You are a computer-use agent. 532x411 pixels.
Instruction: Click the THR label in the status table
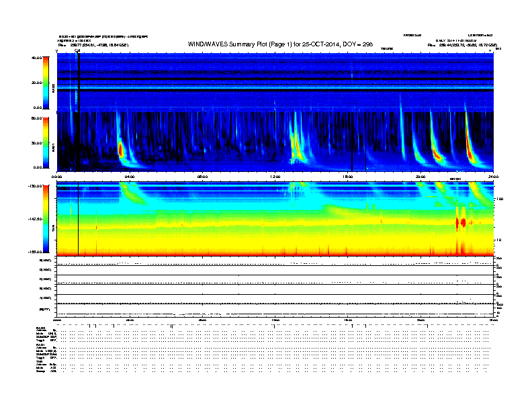[38, 361]
